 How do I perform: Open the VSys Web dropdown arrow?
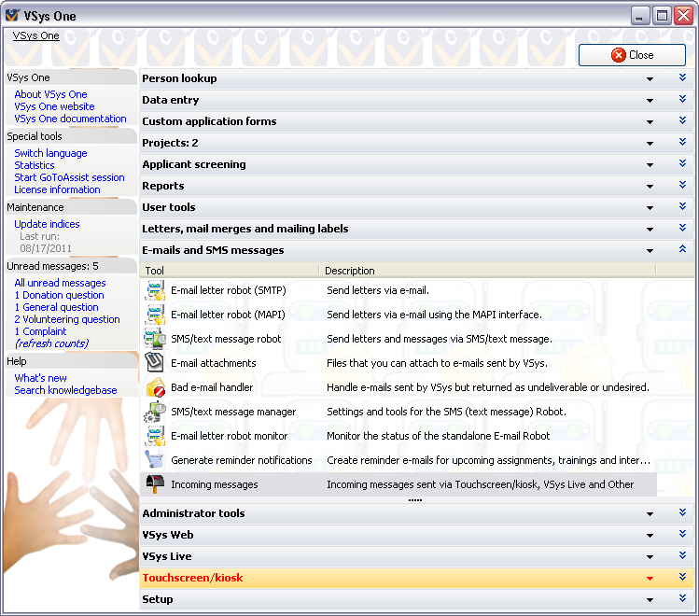(650, 536)
